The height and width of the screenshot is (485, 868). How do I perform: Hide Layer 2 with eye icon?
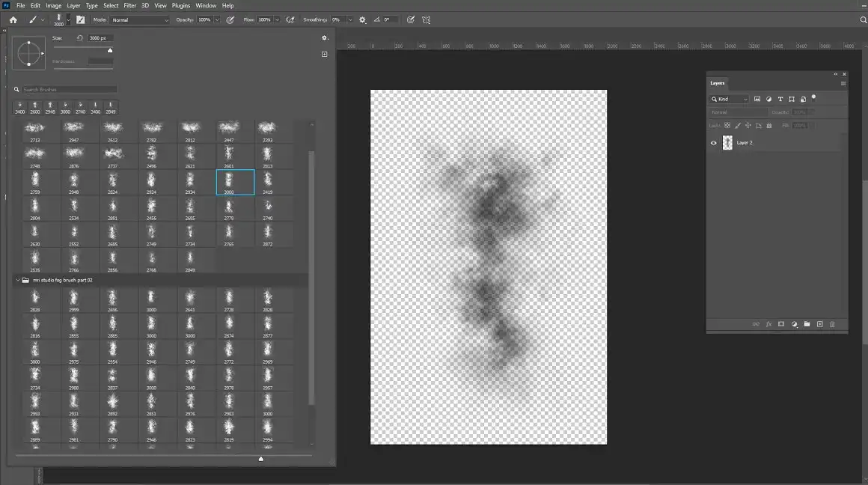(x=714, y=143)
